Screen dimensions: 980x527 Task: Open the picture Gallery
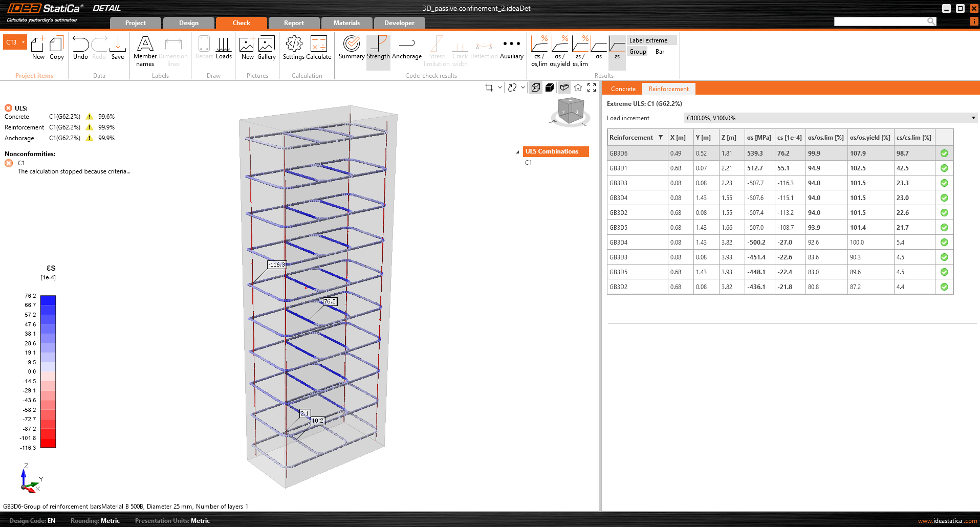[267, 48]
